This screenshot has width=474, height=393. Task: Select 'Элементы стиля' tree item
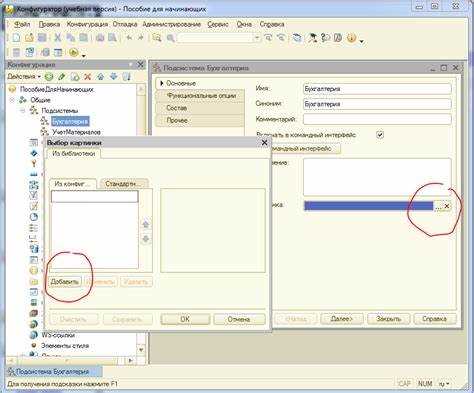[x=65, y=346]
